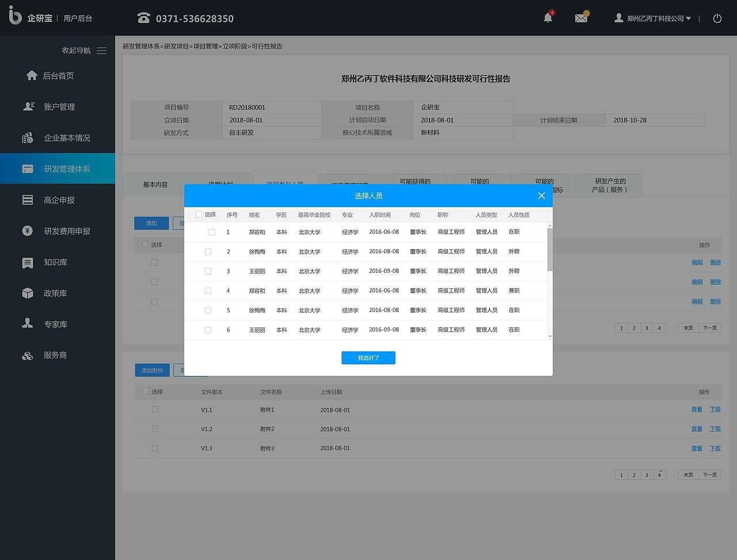Click the scroll-up arrow of the personnel list

tap(550, 226)
